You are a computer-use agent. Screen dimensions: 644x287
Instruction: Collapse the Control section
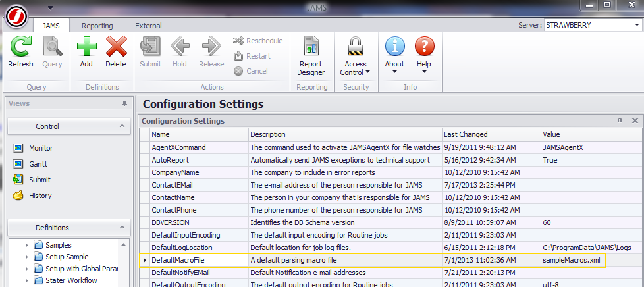(122, 126)
